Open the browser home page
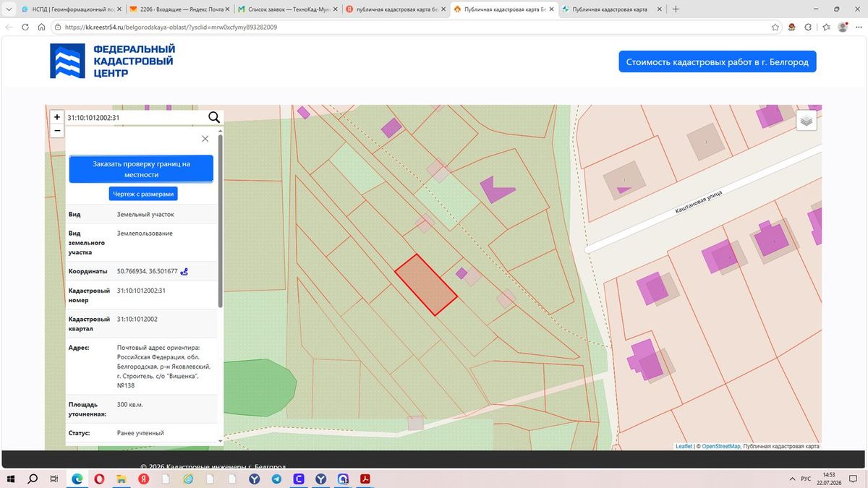 pos(41,27)
